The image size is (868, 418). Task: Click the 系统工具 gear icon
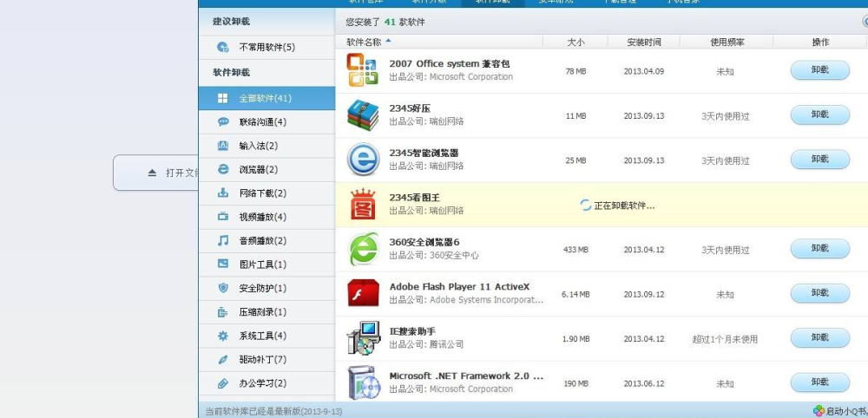[223, 336]
